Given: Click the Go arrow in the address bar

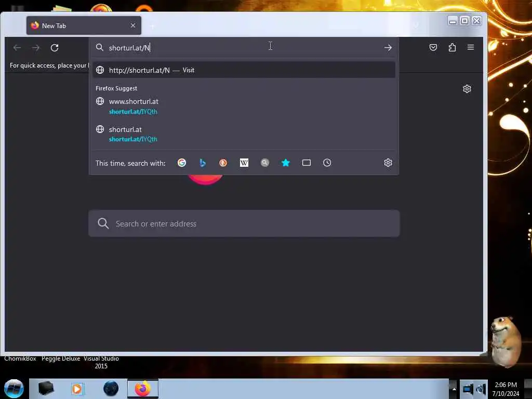Looking at the screenshot, I should [388, 48].
